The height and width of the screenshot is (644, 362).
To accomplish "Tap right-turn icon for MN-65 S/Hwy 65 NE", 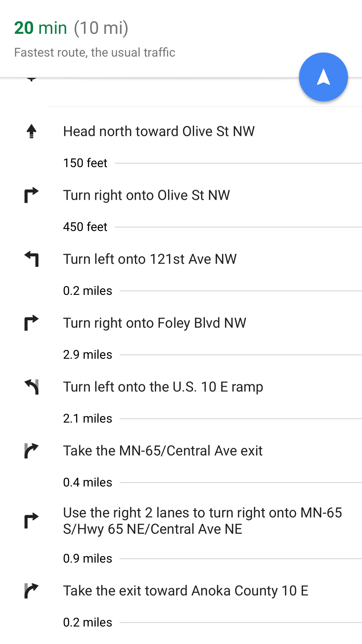I will pos(31,521).
